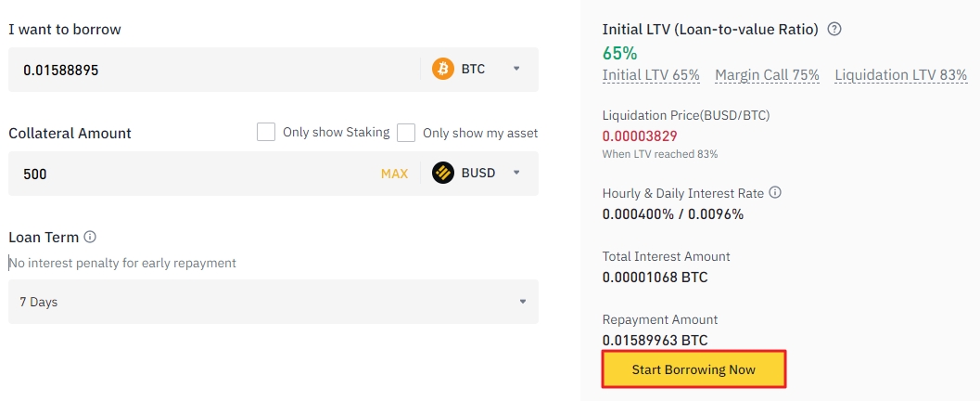Click MAX collateral amount link
This screenshot has height=401, width=980.
[x=394, y=174]
